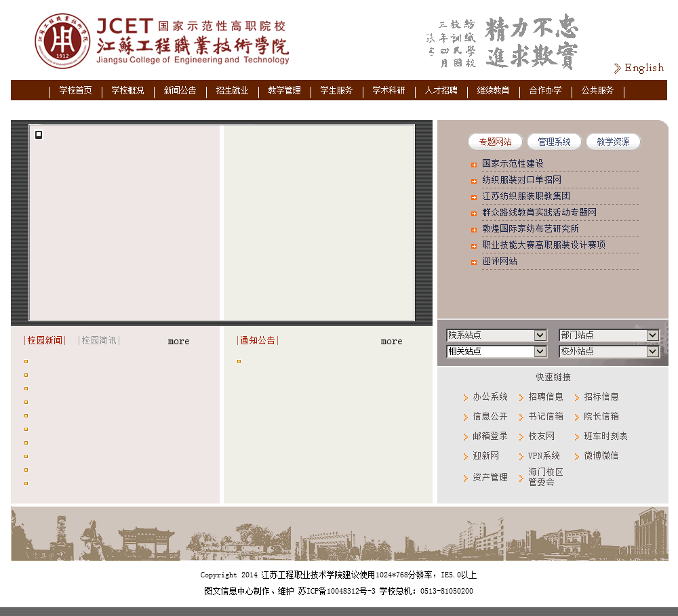
Task: Click orange arrow beside 迎评网站
Action: tap(474, 262)
